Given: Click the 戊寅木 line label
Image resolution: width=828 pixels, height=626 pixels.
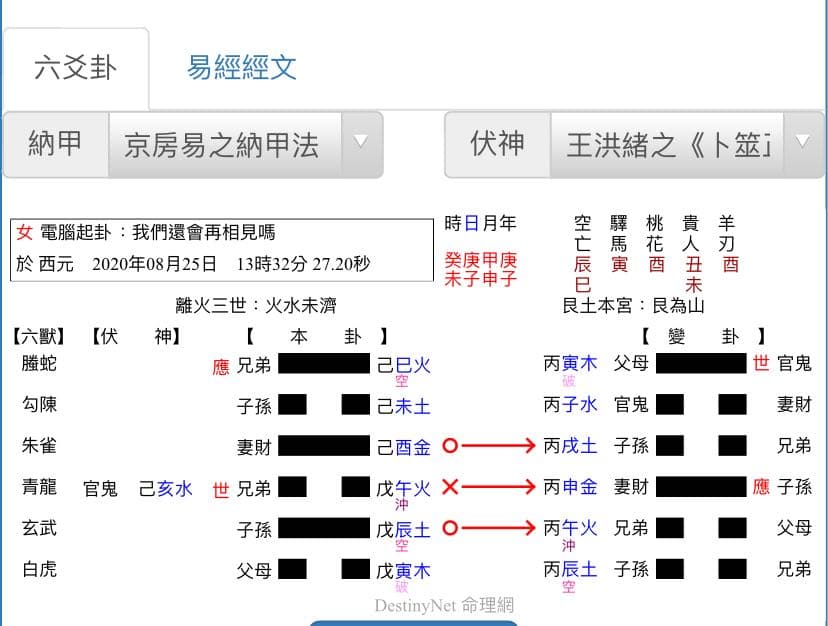Looking at the screenshot, I should [x=403, y=571].
